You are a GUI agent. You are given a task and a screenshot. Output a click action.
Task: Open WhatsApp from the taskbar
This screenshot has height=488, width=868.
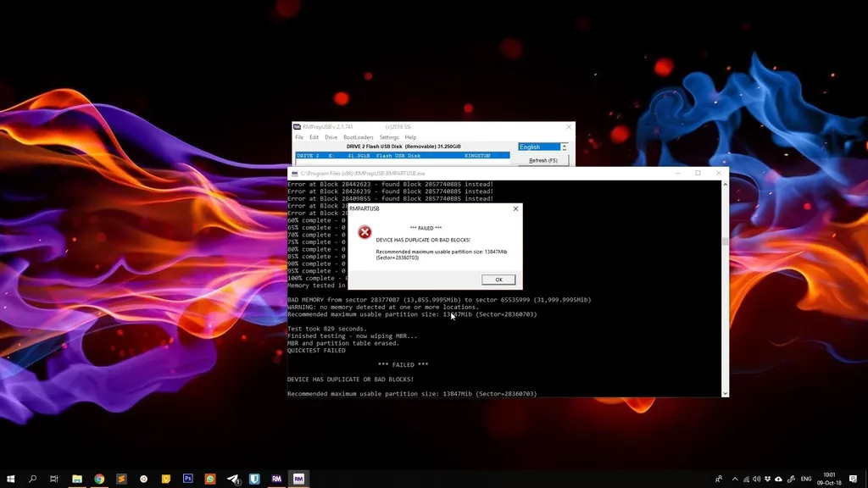211,479
